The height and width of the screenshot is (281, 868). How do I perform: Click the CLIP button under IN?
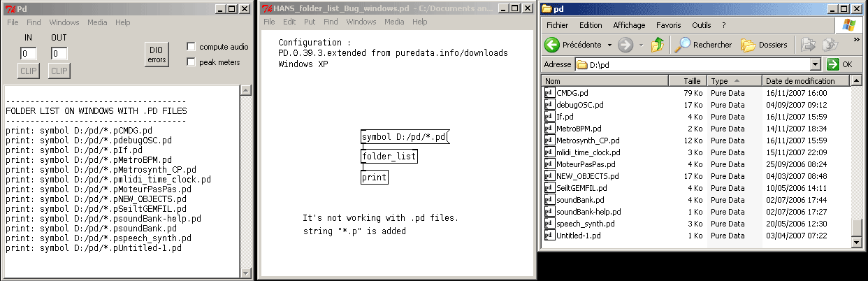pyautogui.click(x=29, y=71)
